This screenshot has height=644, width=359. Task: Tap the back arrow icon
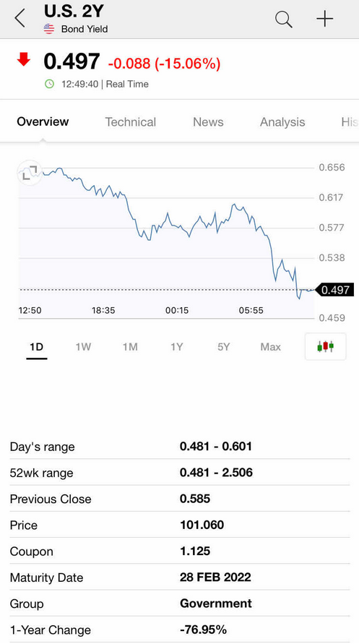click(20, 19)
